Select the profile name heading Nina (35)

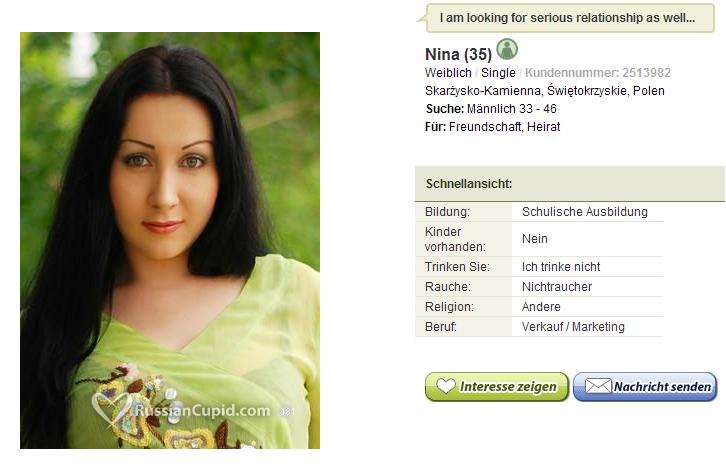click(x=458, y=55)
